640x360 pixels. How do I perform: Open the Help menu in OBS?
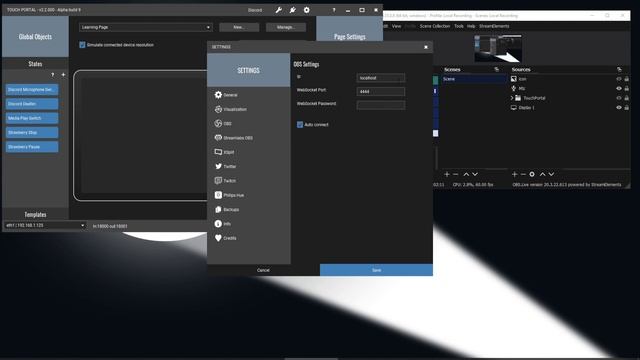(471, 26)
